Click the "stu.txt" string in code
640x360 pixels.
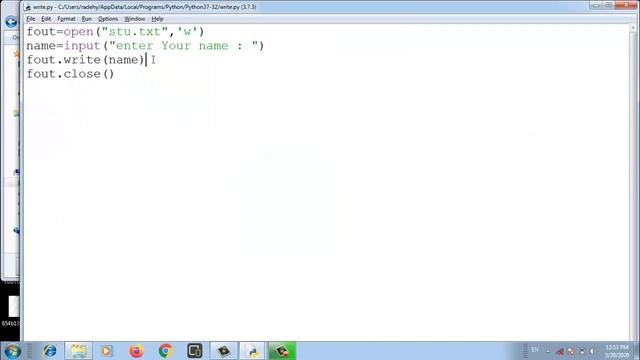[135, 32]
